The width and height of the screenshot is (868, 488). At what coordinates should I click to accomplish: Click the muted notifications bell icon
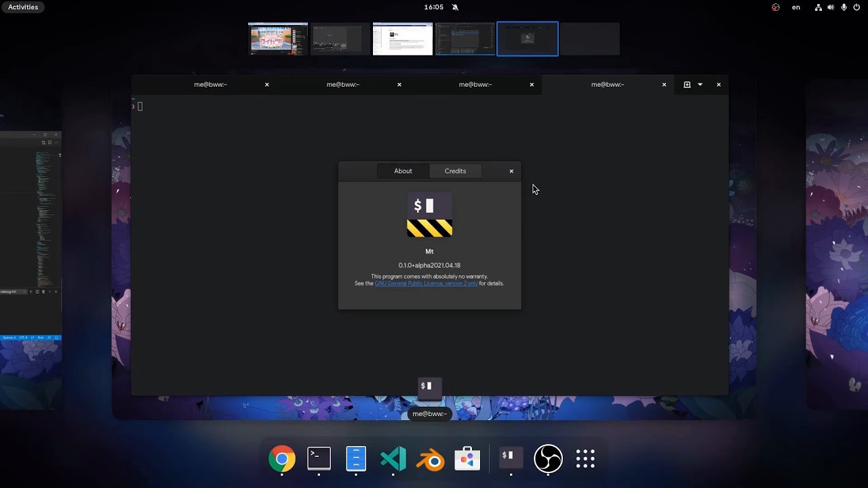click(455, 7)
